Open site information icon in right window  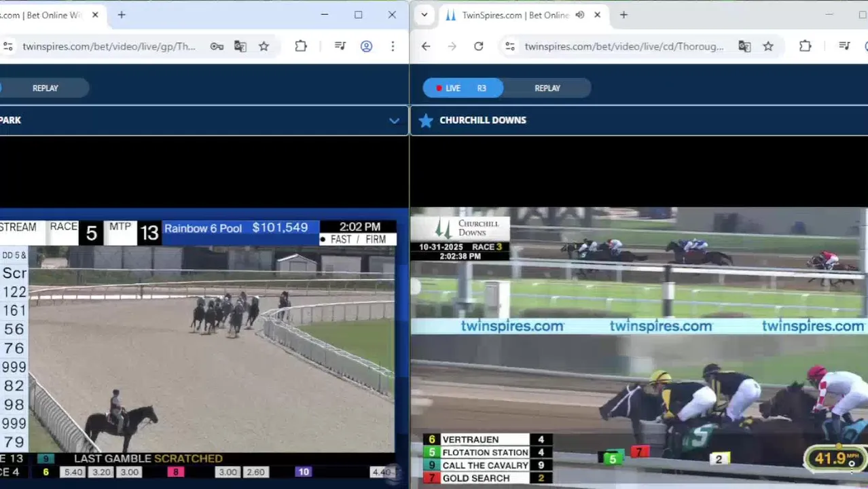[x=510, y=46]
